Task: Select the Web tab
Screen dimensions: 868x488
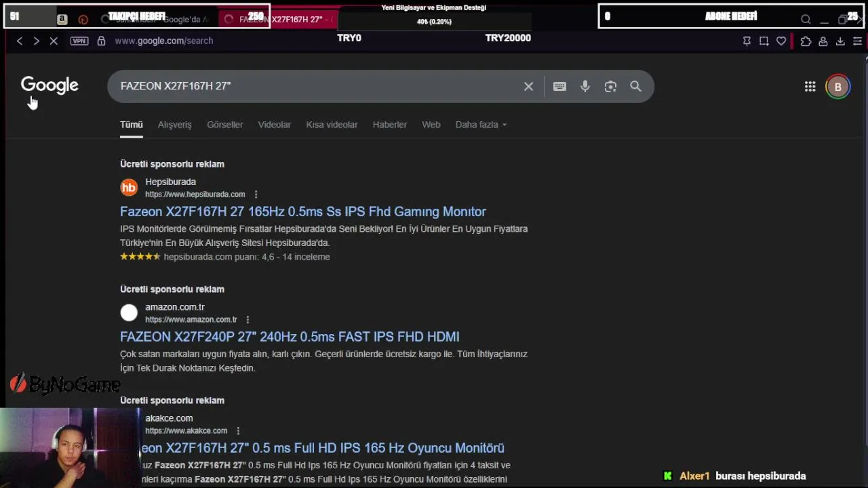Action: [x=431, y=125]
